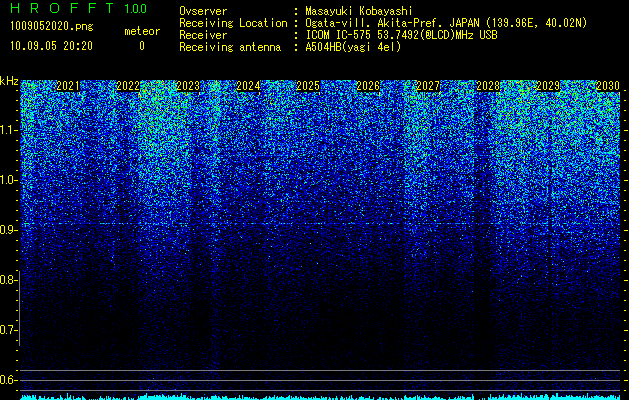The height and width of the screenshot is (400, 629).
Task: Select the A504HB(yagi 4el) antenna text
Action: (353, 47)
